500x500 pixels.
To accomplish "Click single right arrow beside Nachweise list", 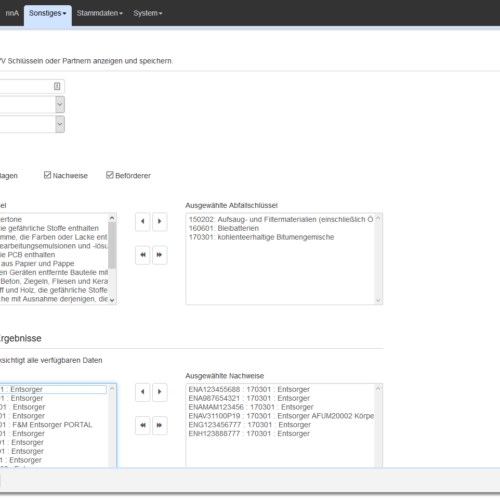I will click(x=160, y=392).
